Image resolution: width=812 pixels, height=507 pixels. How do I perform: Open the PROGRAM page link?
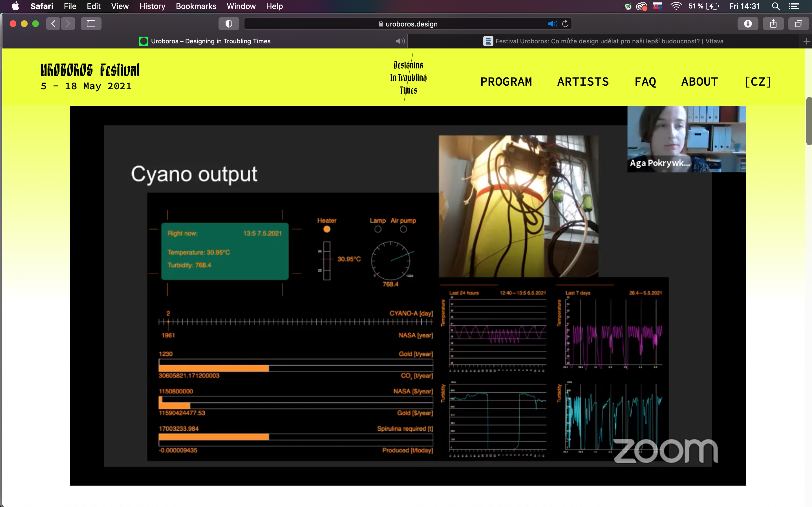click(x=506, y=82)
